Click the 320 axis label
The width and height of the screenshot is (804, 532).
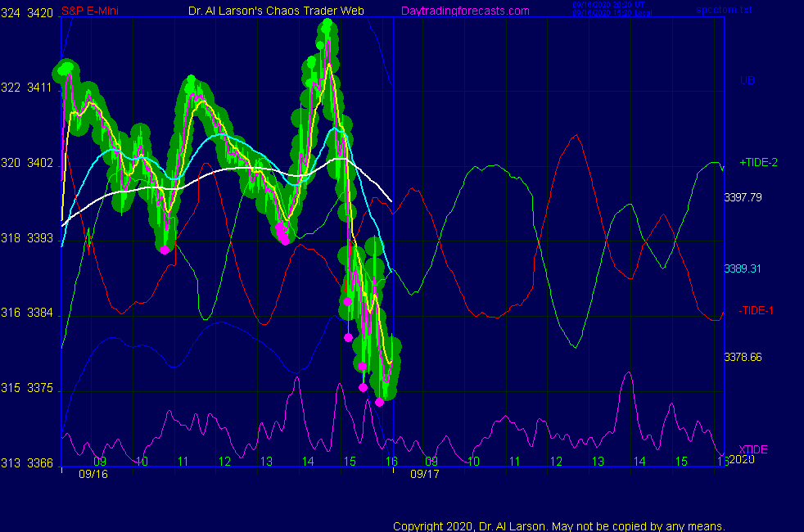[x=11, y=163]
